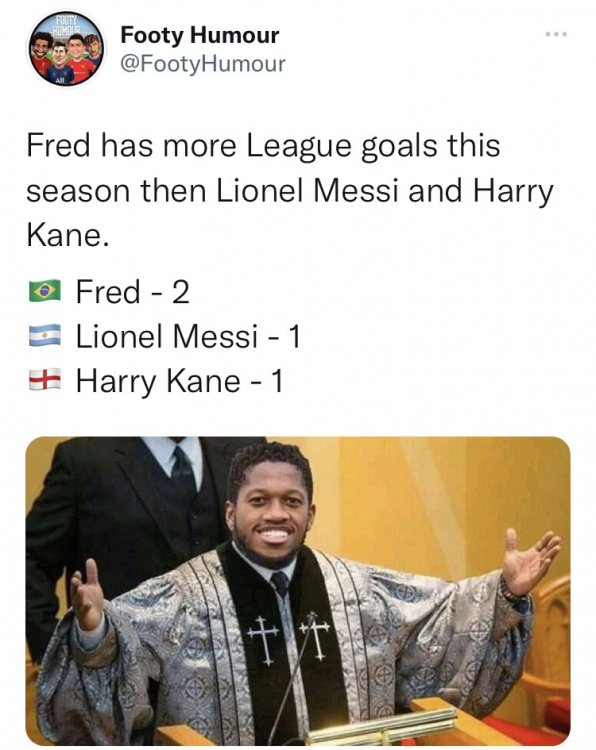Click the Argentina flag emoji
This screenshot has height=750, width=596.
pyautogui.click(x=44, y=335)
